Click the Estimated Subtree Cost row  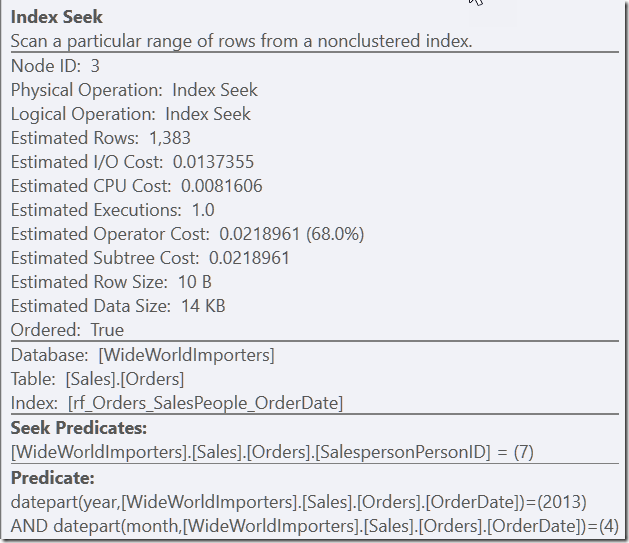click(150, 258)
